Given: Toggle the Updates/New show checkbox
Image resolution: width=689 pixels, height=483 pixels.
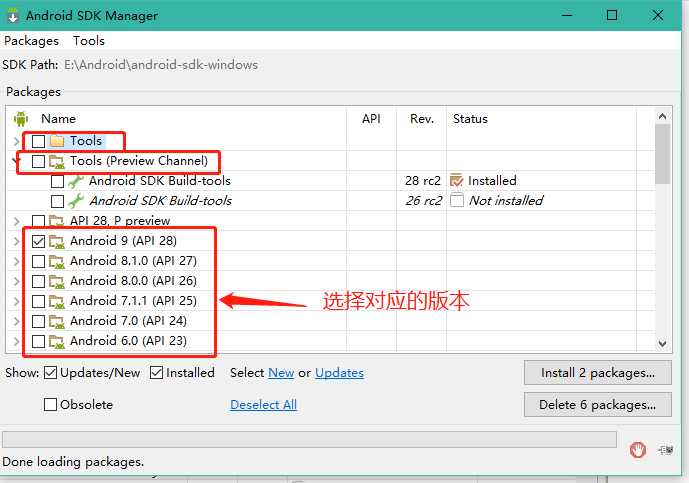Looking at the screenshot, I should 51,373.
